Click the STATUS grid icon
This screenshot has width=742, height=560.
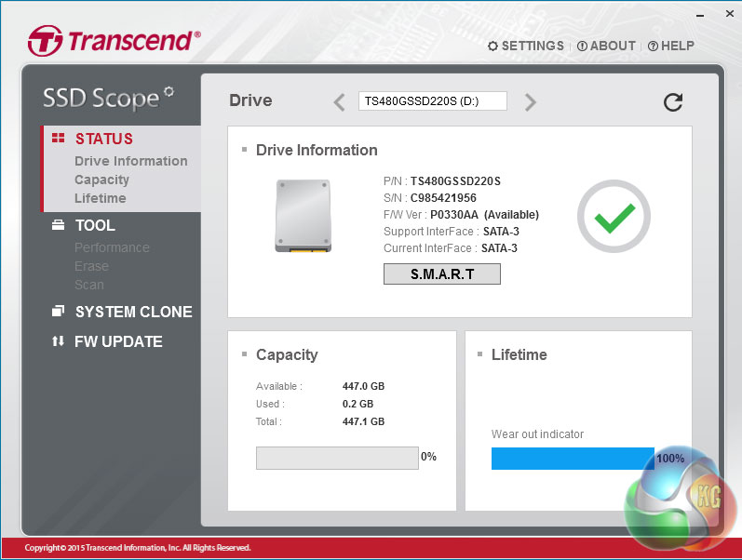tap(59, 138)
